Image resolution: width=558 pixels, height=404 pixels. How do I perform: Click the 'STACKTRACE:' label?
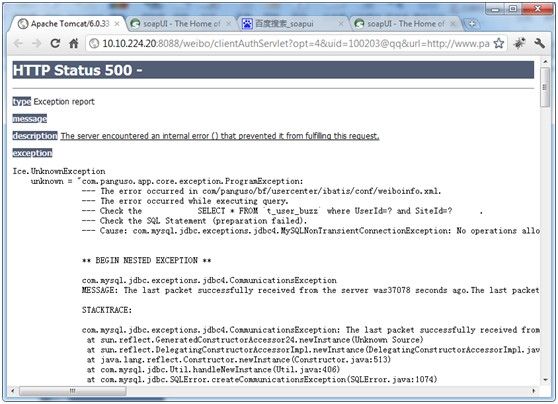coord(107,310)
